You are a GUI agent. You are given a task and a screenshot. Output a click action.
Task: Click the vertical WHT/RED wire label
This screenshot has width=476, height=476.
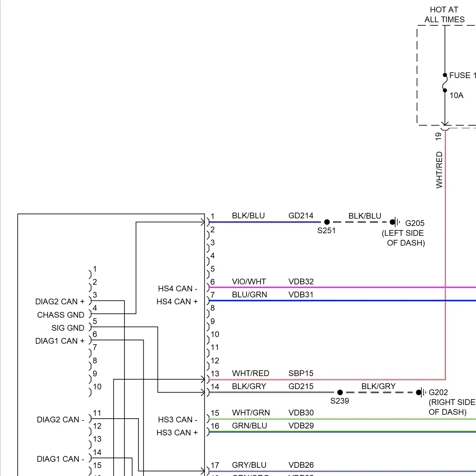(x=439, y=170)
